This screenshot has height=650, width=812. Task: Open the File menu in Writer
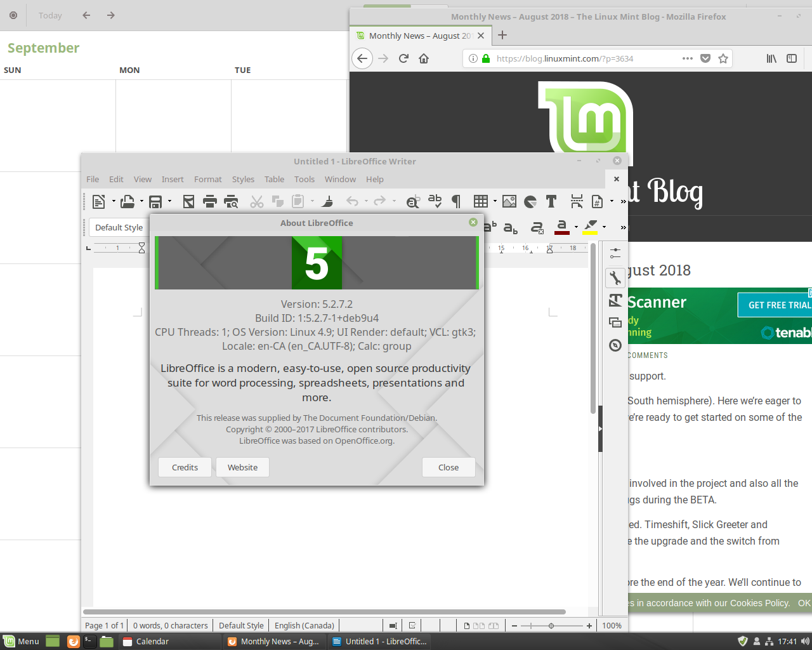93,179
